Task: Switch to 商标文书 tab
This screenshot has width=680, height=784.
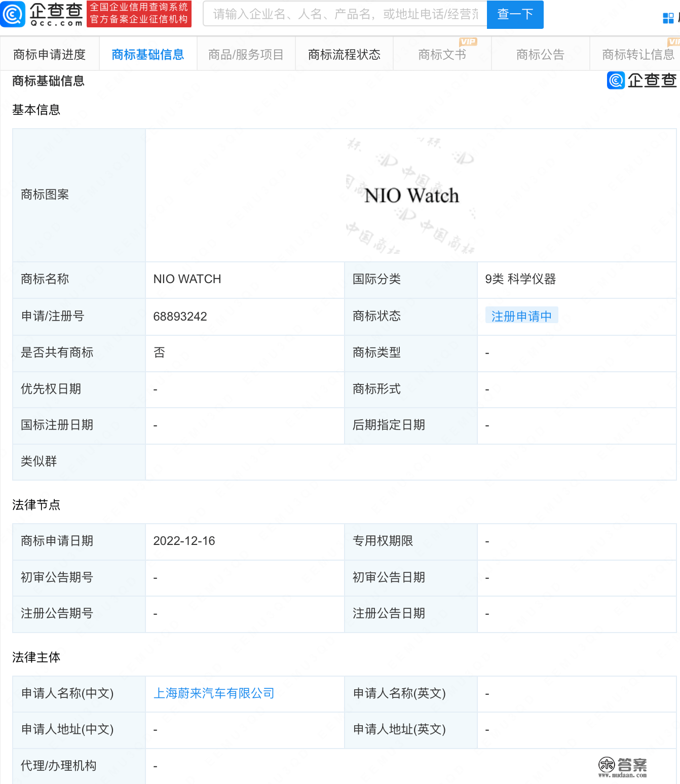Action: (442, 54)
